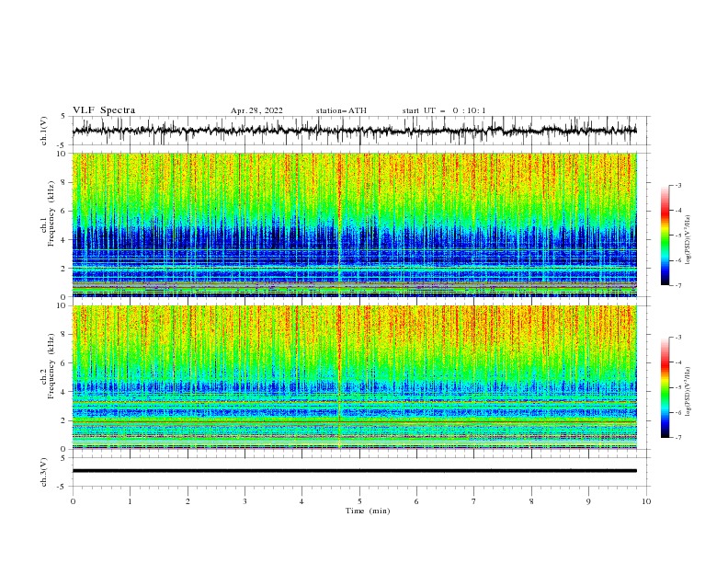Click the color scale bar beside ch.2 spectrogram
Image resolution: width=728 pixels, height=563 pixels.
665,387
